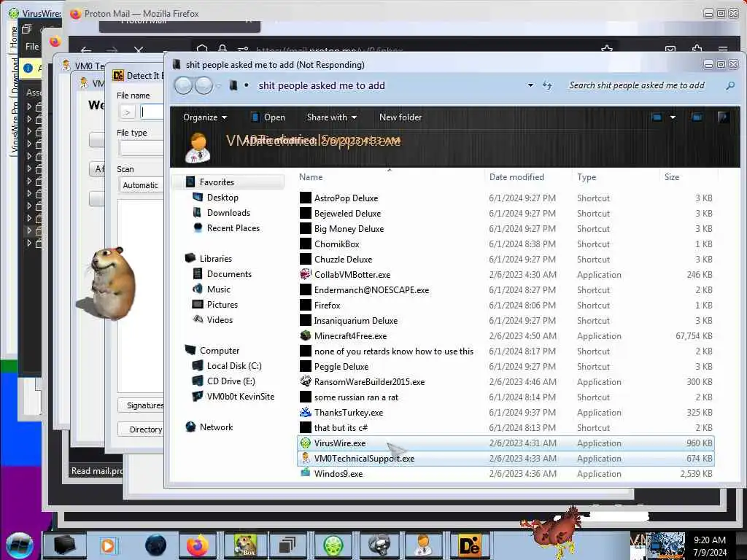
Task: Click the skull taskbar icon
Action: [x=379, y=545]
